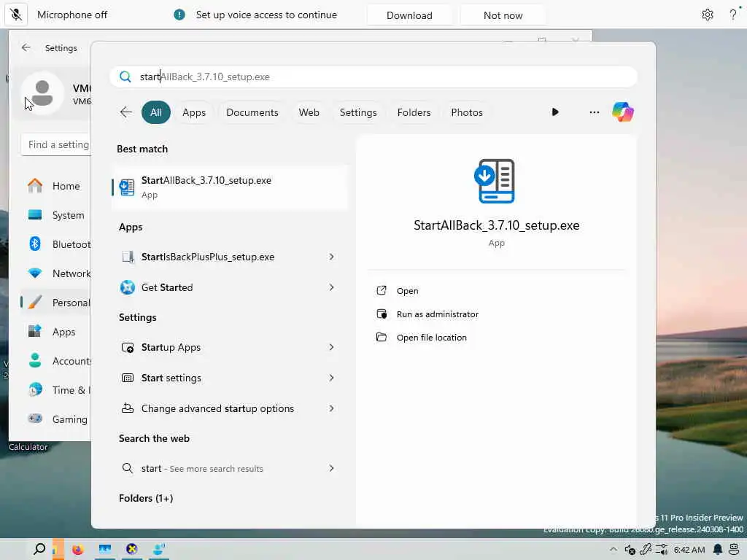747x560 pixels.
Task: Open Copilot icon in search panel
Action: click(x=623, y=112)
